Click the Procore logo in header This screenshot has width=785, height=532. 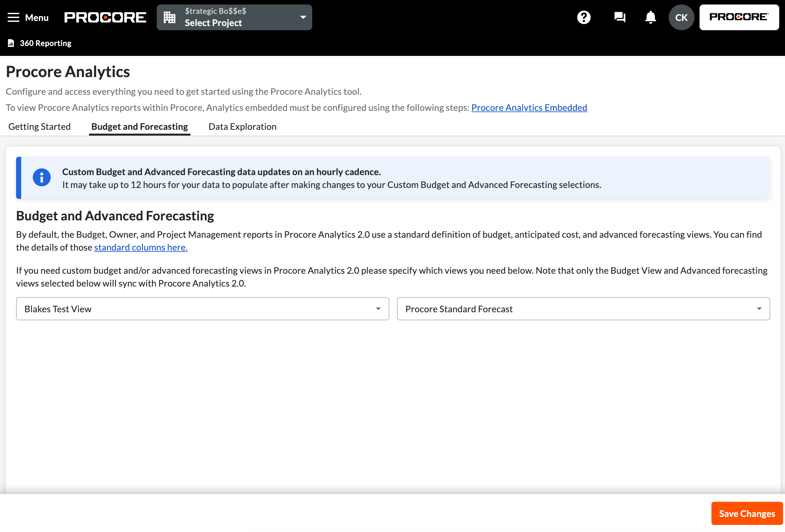coord(105,18)
